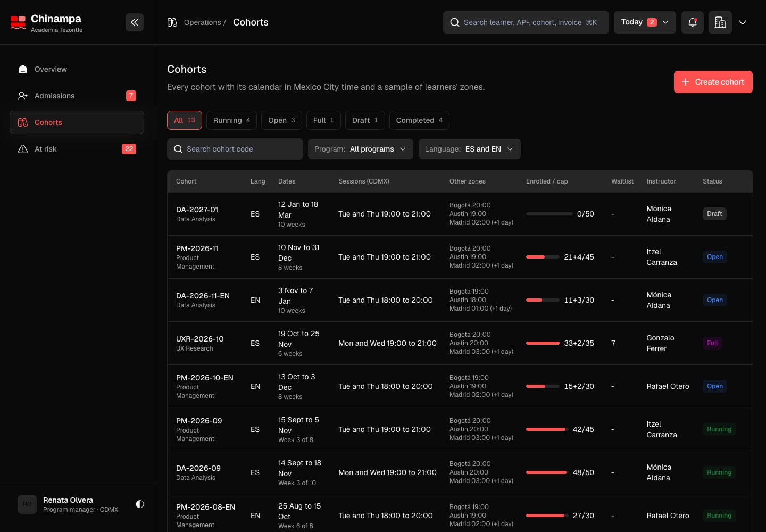Click enrollment progress bar for DA-2027-01

click(549, 214)
